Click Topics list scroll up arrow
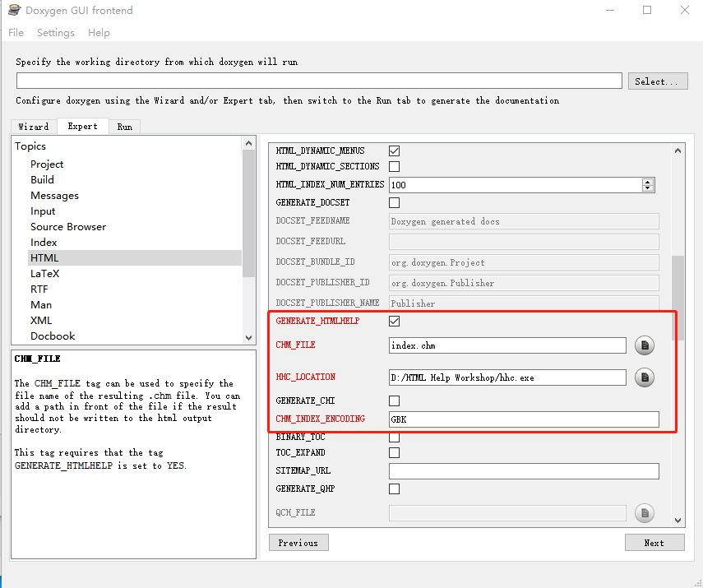 249,144
